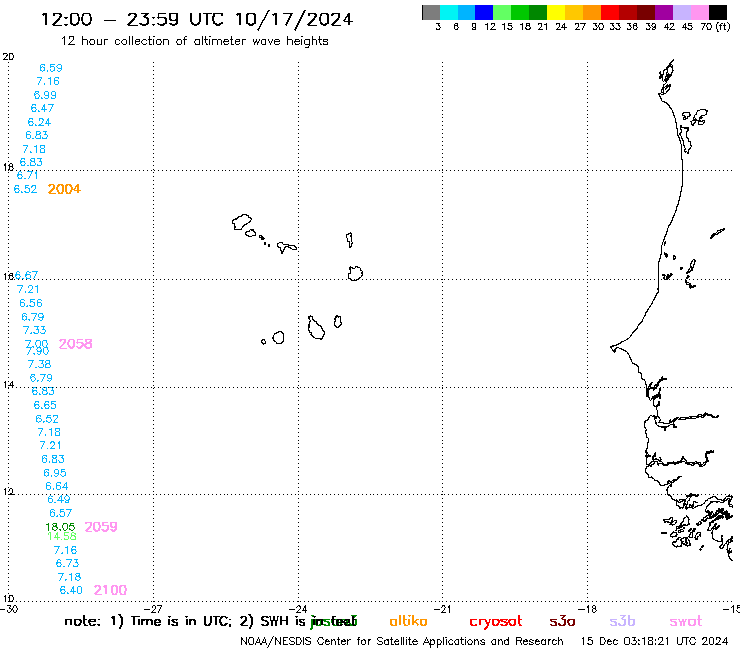Click the gray swatch in the color scale

tap(431, 12)
